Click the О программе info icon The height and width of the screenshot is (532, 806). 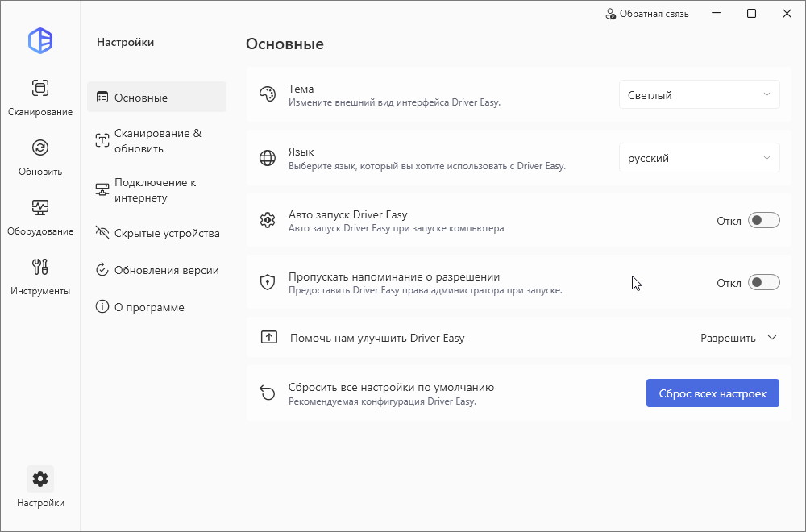[x=102, y=307]
